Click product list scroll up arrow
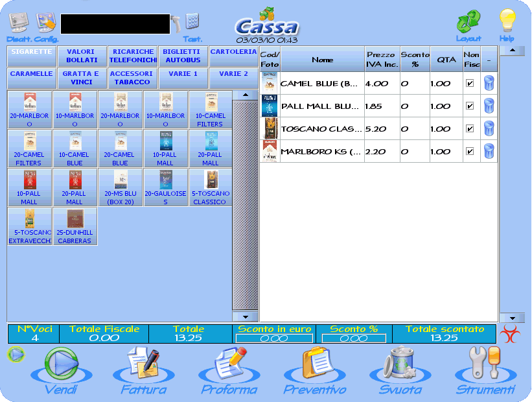Screen dimensions: 532x402 [246, 95]
